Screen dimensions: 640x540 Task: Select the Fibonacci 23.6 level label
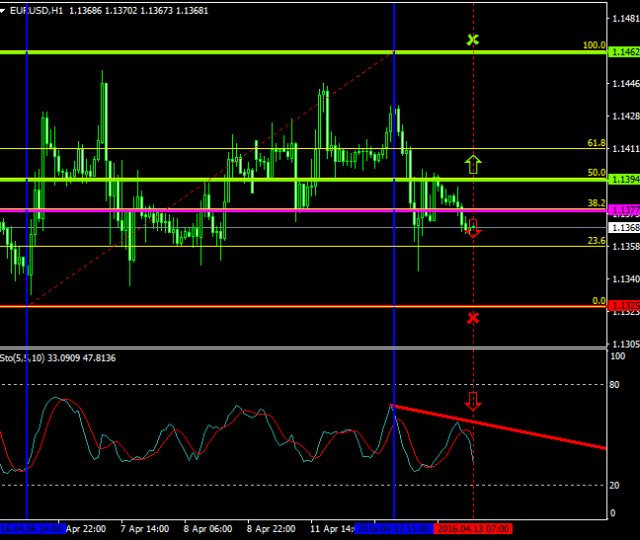(596, 241)
